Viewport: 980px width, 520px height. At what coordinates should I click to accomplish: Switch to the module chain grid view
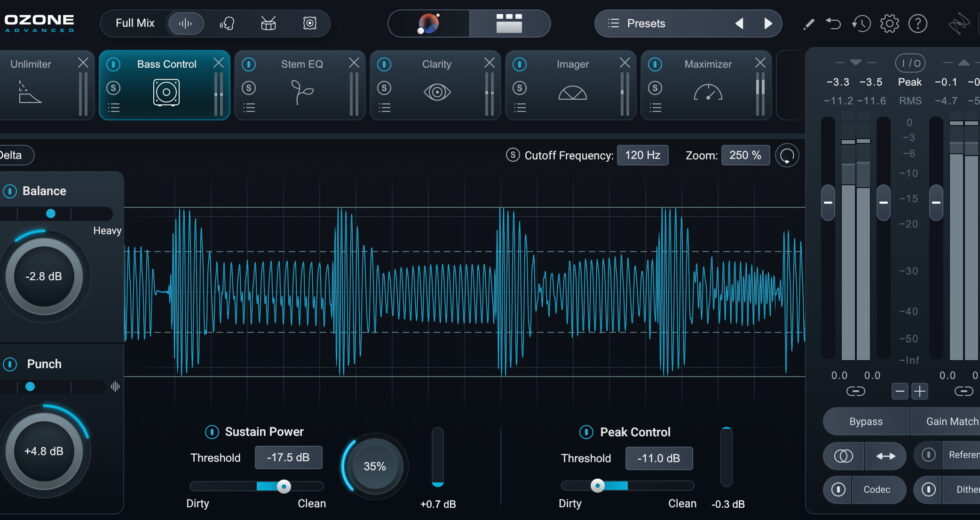pos(509,24)
